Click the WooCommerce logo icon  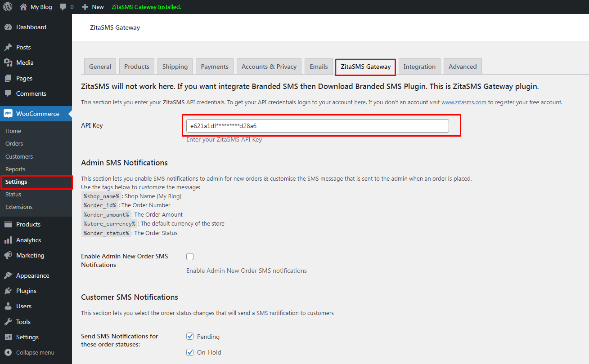pyautogui.click(x=8, y=114)
